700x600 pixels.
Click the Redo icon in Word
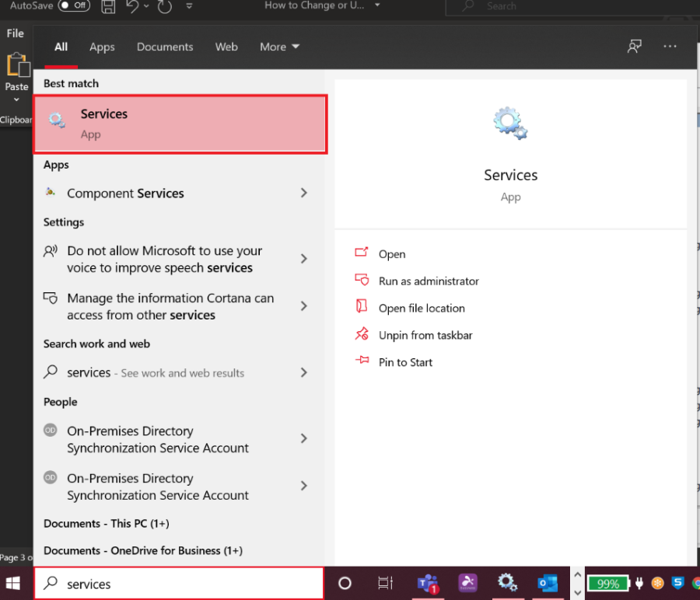point(165,6)
